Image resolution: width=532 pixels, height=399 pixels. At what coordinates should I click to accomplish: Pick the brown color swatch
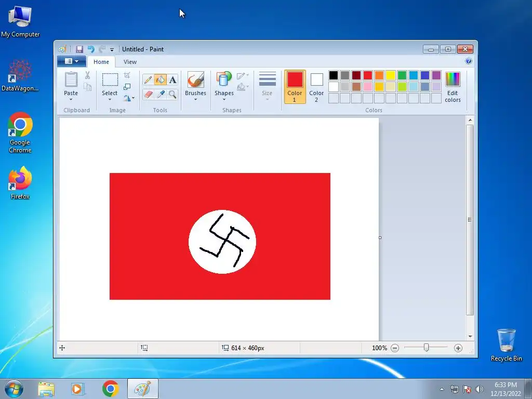(x=356, y=87)
